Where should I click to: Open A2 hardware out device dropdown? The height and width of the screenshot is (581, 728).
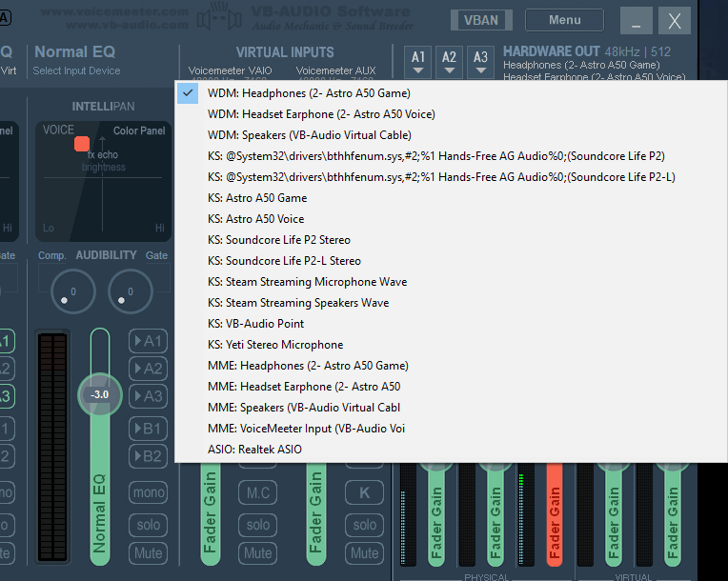click(x=449, y=62)
